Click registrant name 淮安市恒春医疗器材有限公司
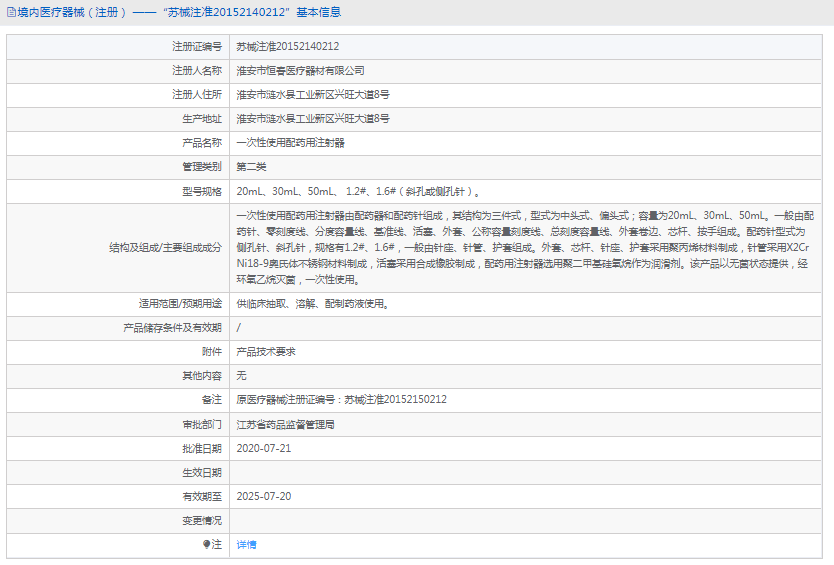 (301, 70)
